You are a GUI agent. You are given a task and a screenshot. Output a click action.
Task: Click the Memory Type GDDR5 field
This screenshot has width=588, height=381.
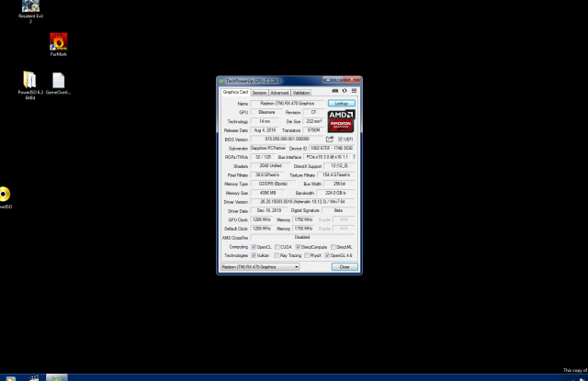coord(273,184)
